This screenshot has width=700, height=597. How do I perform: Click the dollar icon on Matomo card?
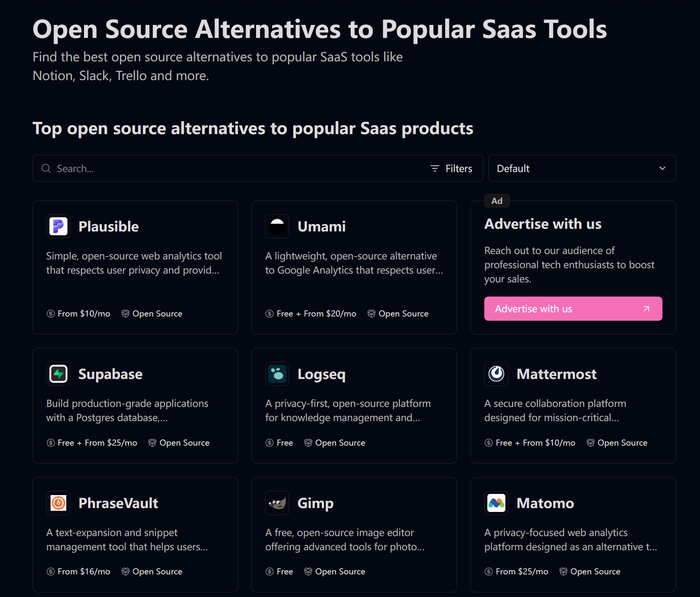(x=489, y=572)
